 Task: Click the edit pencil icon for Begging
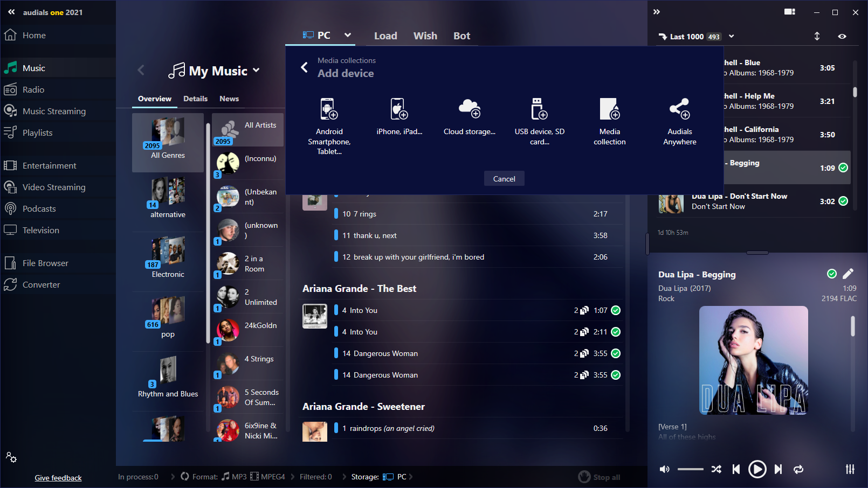[848, 274]
